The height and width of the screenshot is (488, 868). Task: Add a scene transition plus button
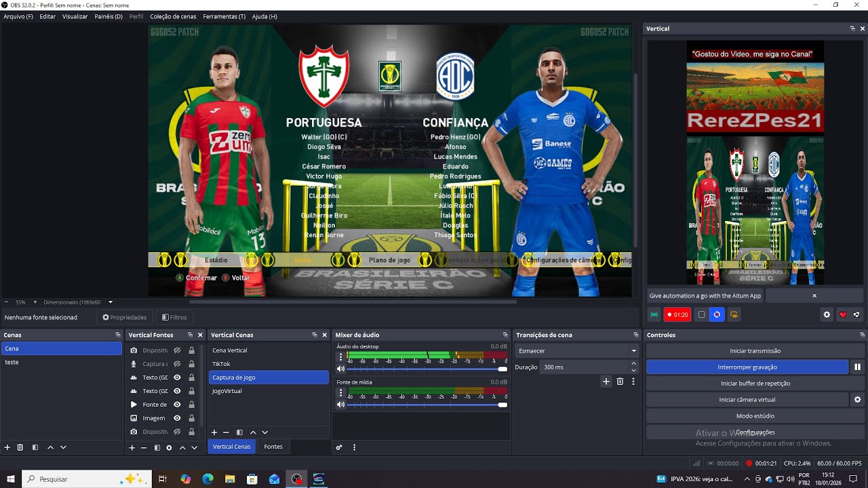tap(606, 382)
